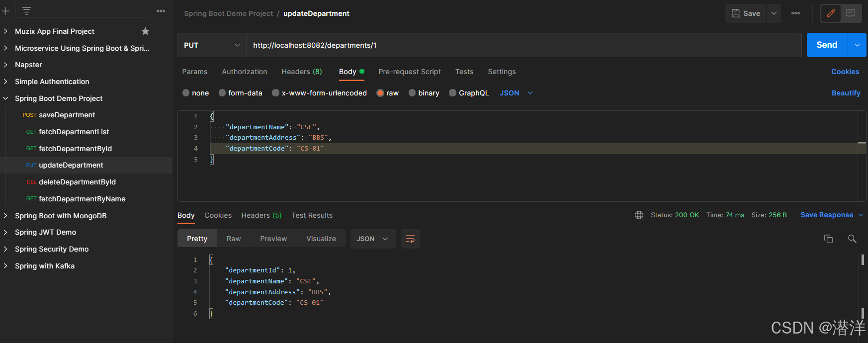
Task: Switch to the Params tab
Action: [x=195, y=72]
